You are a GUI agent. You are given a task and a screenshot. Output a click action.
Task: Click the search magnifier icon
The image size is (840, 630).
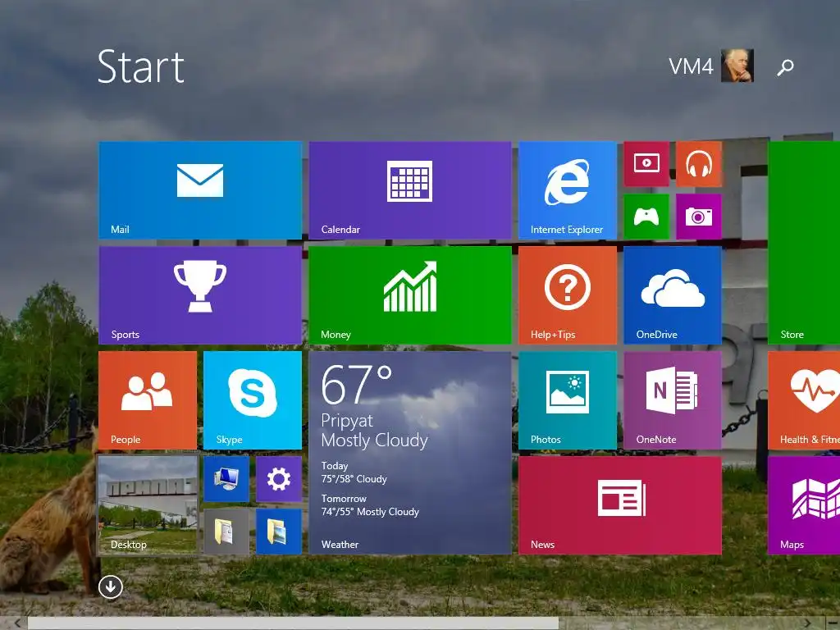pyautogui.click(x=785, y=67)
